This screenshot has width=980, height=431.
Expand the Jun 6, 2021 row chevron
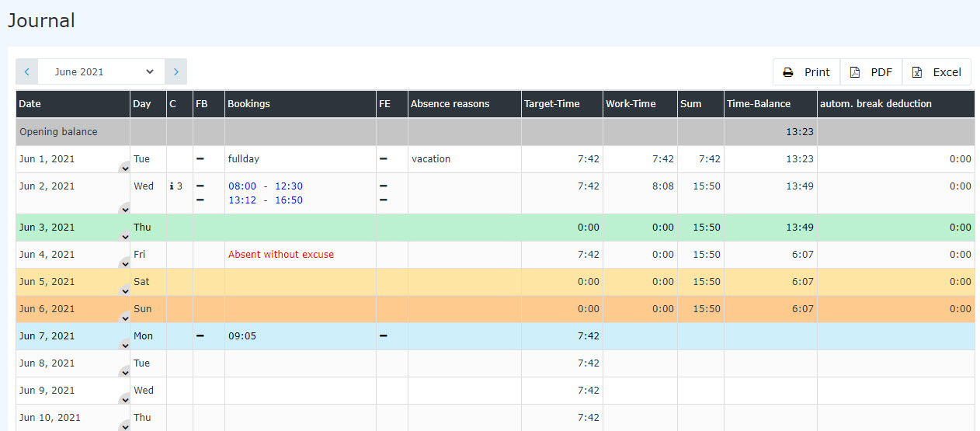point(124,318)
